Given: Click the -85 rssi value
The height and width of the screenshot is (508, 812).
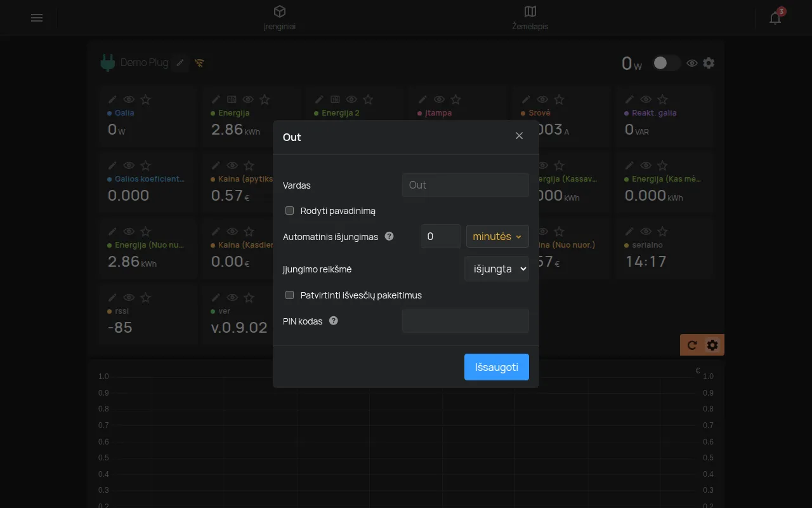Looking at the screenshot, I should click(120, 327).
